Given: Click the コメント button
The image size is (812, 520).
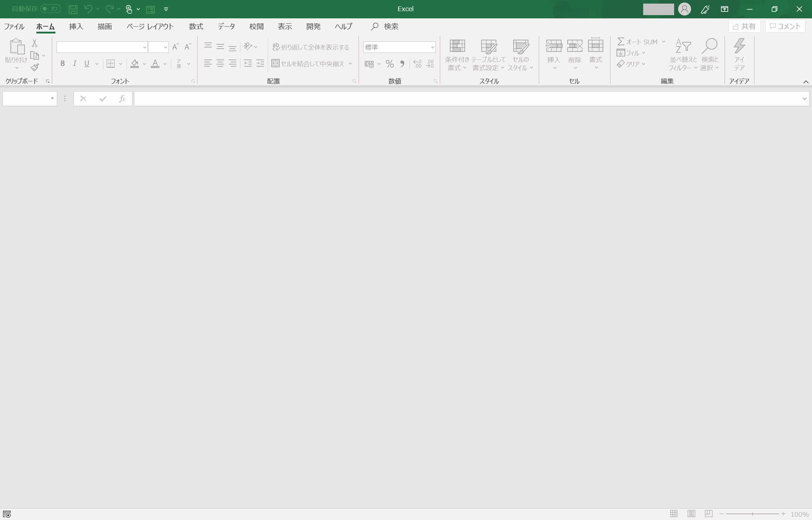Looking at the screenshot, I should pyautogui.click(x=785, y=26).
